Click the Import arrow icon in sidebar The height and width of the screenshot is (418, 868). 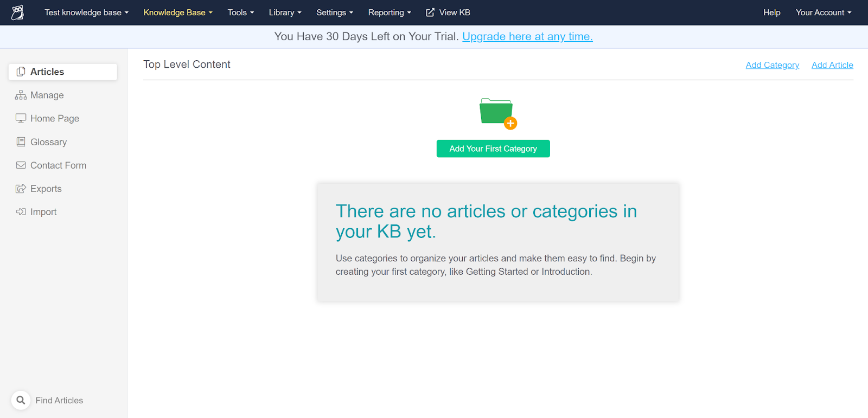[x=21, y=212]
